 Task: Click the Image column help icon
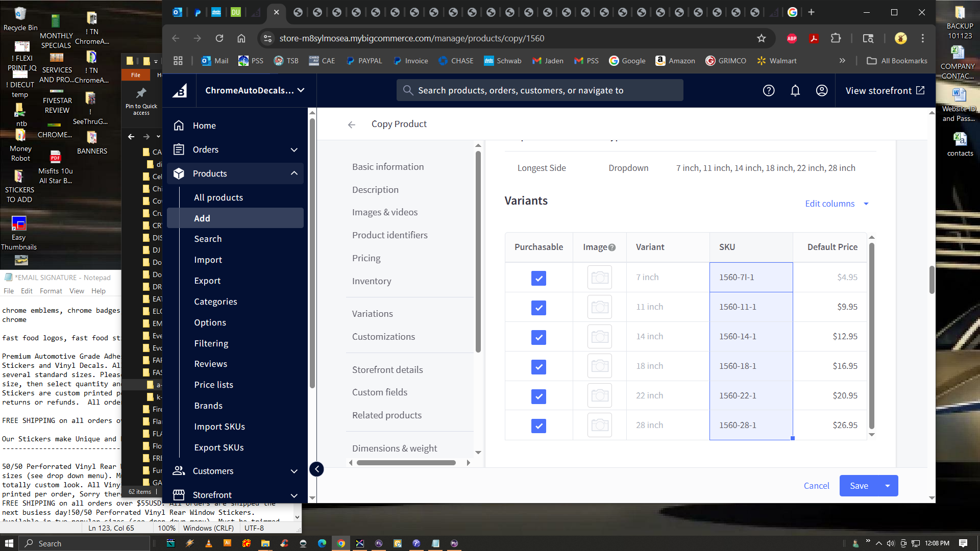click(612, 247)
